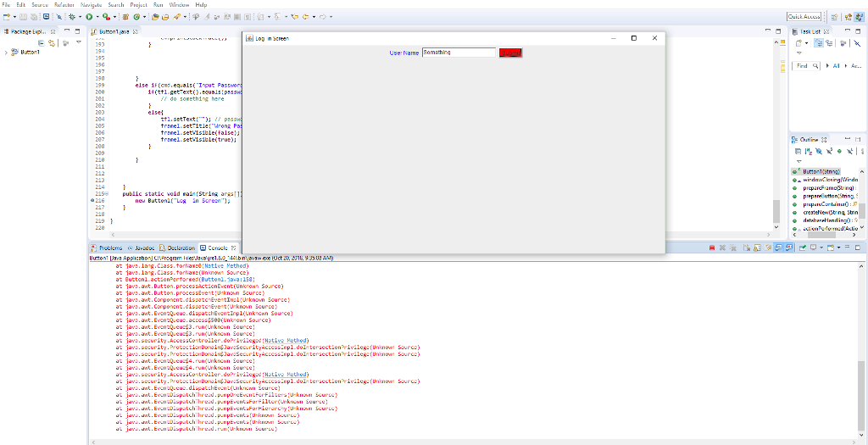
Task: Open Package Explorer view menu triangle
Action: point(79,42)
